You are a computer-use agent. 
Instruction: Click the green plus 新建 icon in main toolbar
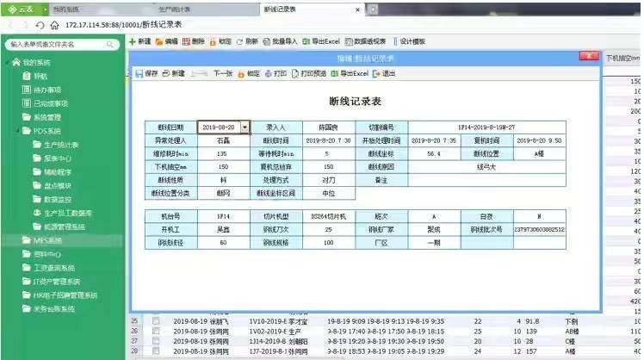click(x=133, y=41)
